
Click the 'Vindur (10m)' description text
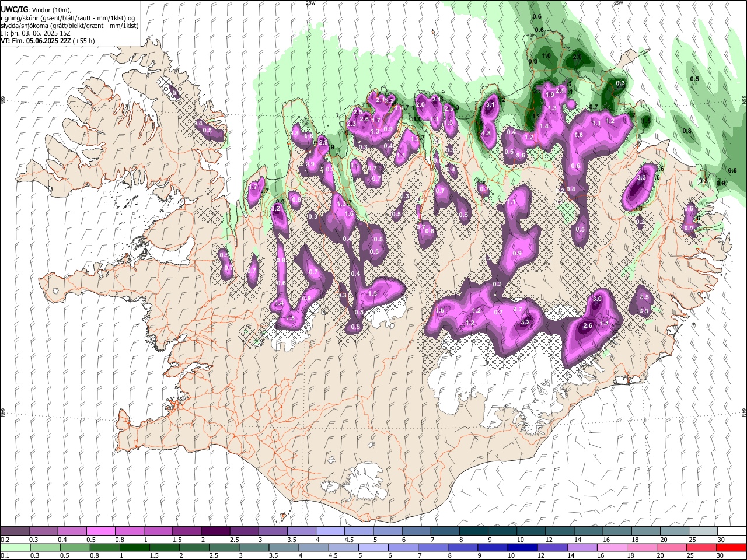click(x=51, y=10)
